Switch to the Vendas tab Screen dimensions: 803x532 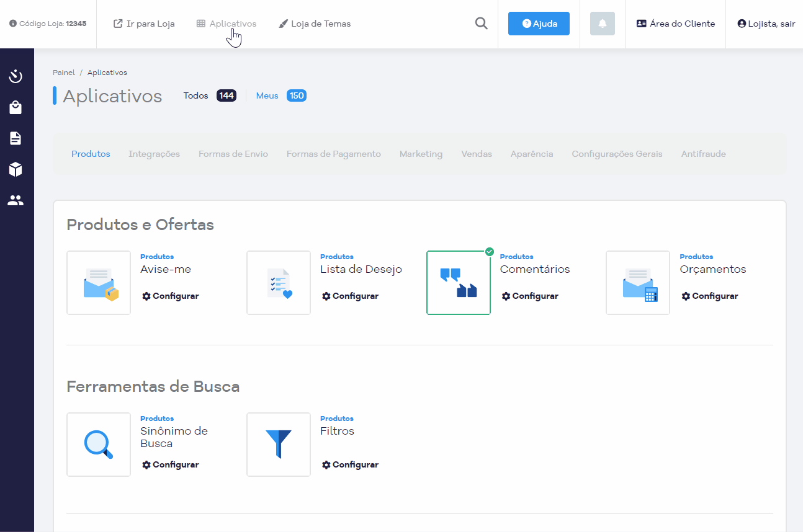coord(477,154)
